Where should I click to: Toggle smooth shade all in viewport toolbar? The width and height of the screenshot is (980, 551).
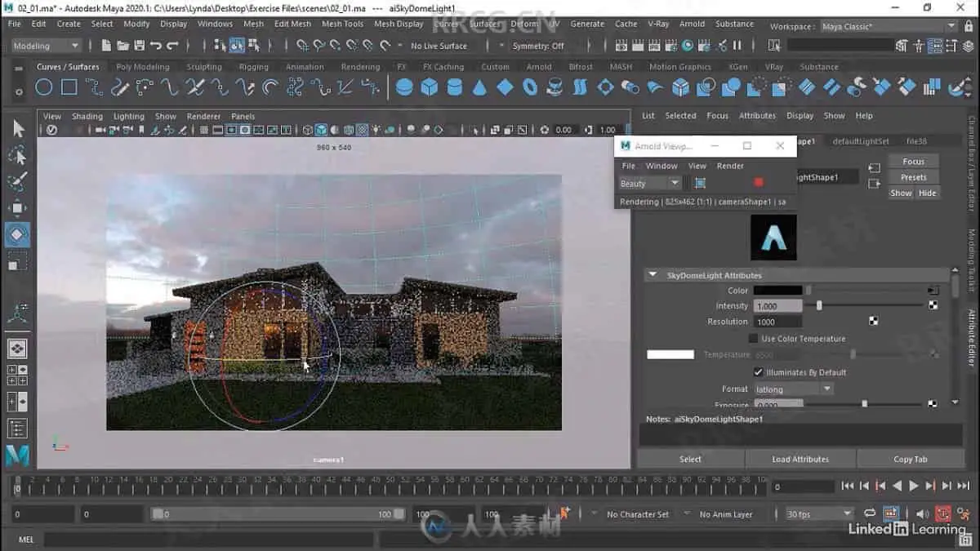(321, 130)
